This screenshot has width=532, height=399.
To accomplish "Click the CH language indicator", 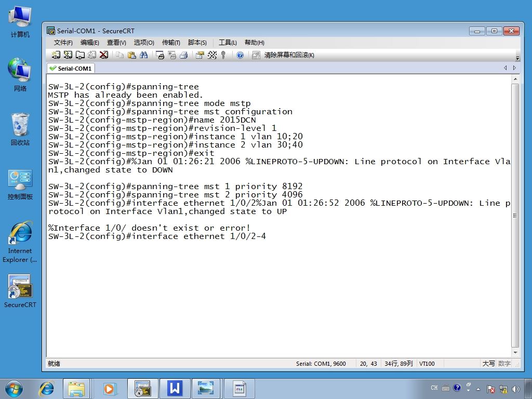I will tap(434, 388).
